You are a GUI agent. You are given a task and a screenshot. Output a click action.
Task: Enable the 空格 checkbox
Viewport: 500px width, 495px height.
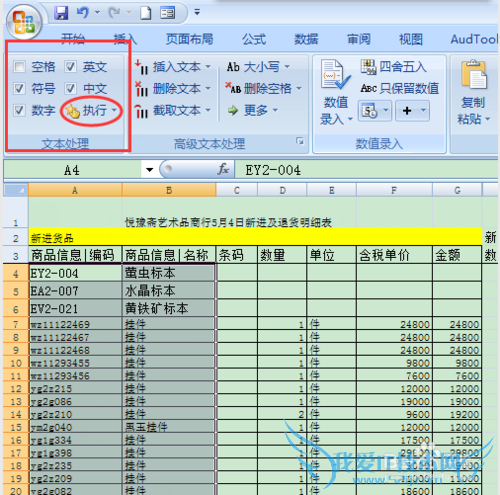[x=19, y=67]
